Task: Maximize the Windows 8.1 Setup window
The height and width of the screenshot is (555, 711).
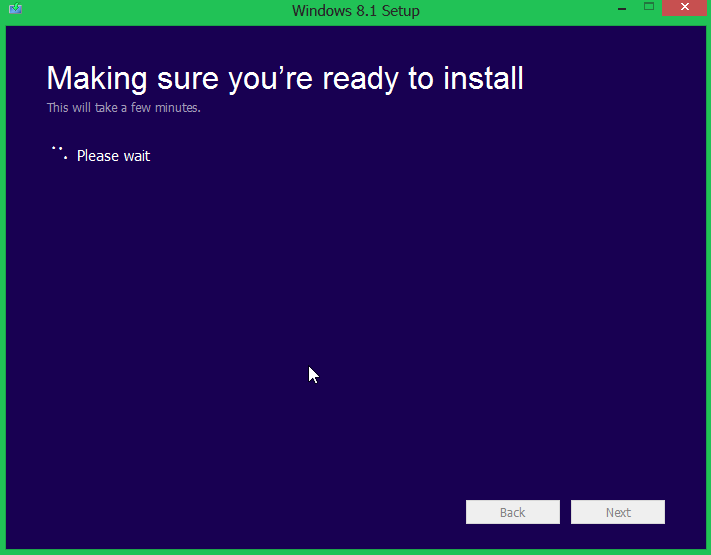Action: (649, 7)
